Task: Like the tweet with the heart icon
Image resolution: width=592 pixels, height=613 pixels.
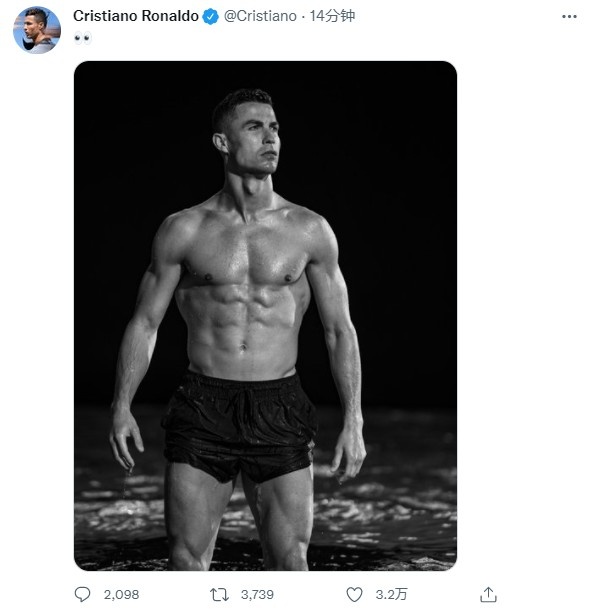Action: tap(354, 594)
